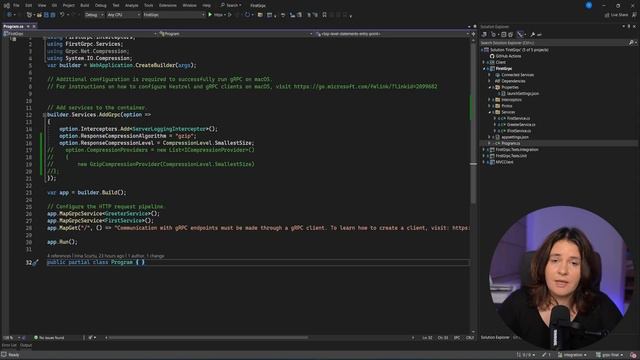Open the Error List tab

coord(9,345)
